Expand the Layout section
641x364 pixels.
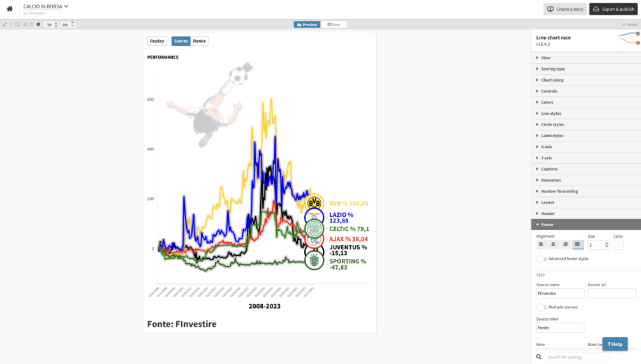pos(586,202)
